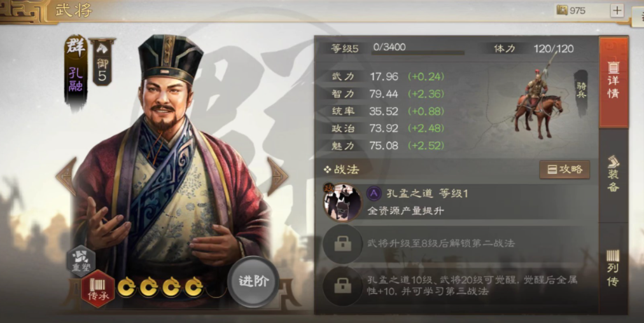
Task: Show the next general with right arrow
Action: pyautogui.click(x=277, y=177)
